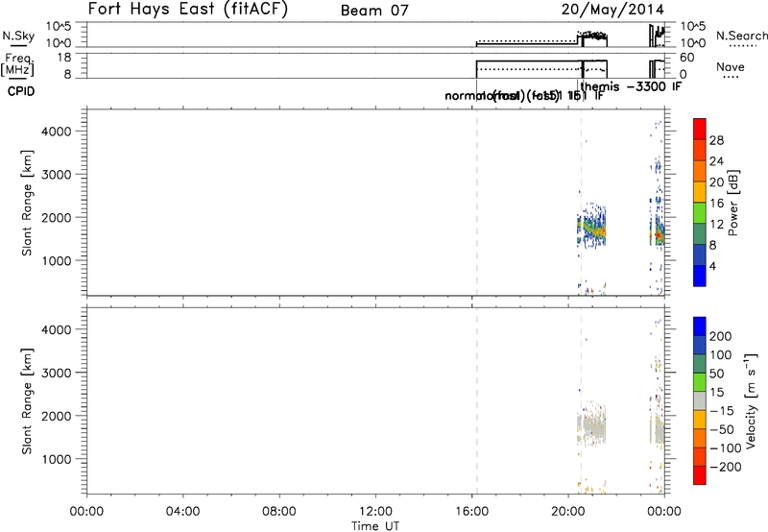Image resolution: width=768 pixels, height=532 pixels.
Task: Click the "Nave" legend label
Action: click(x=730, y=66)
